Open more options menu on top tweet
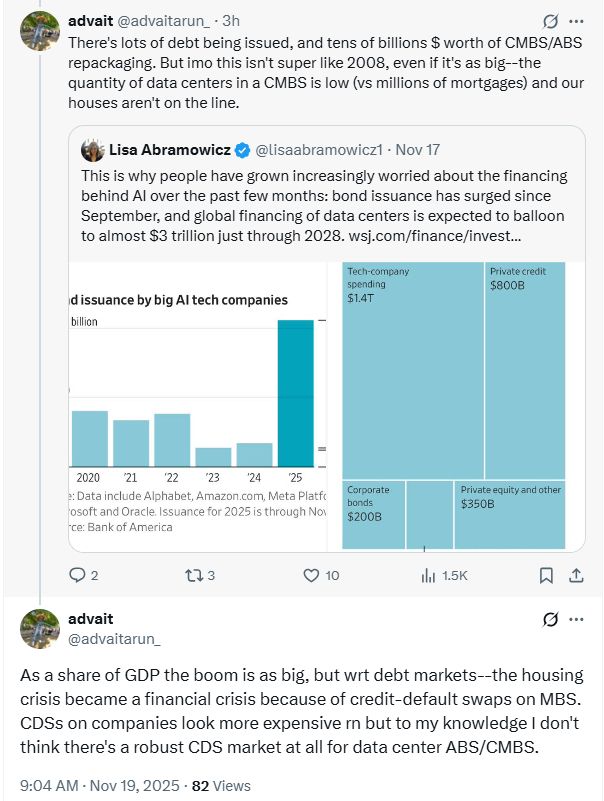The height and width of the screenshot is (801, 604). pos(576,21)
